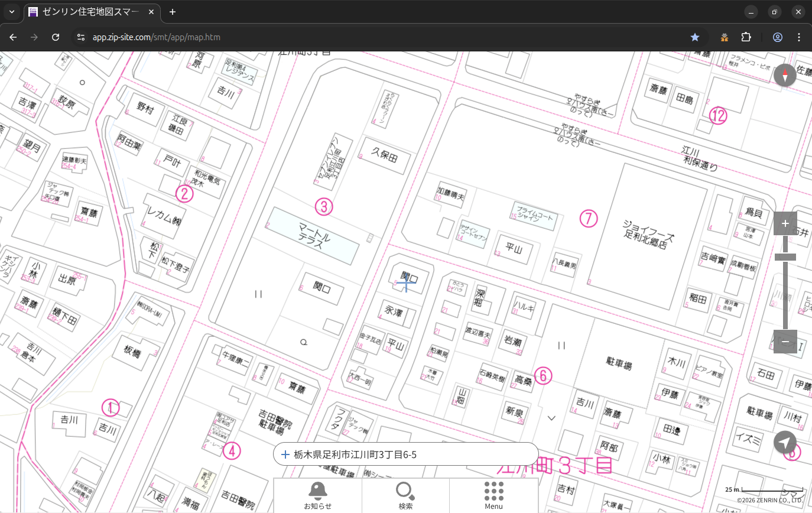
Task: Click the compass north-reset icon
Action: point(785,76)
